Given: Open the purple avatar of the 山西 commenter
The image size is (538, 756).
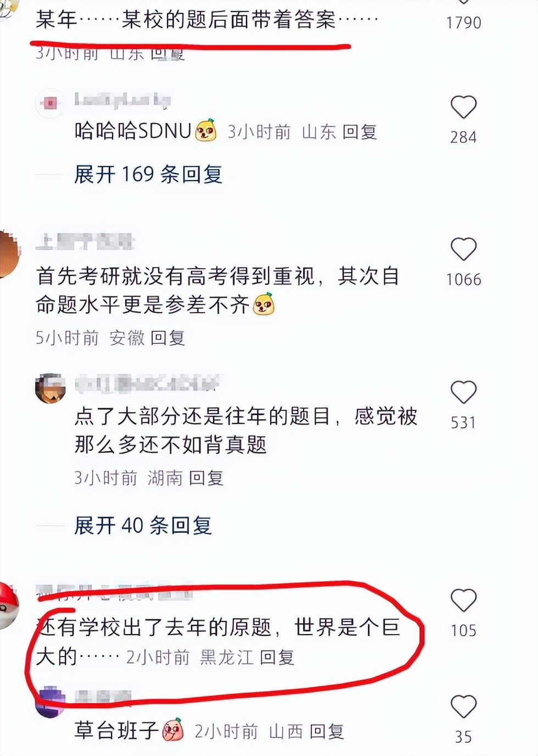Looking at the screenshot, I should tap(50, 702).
